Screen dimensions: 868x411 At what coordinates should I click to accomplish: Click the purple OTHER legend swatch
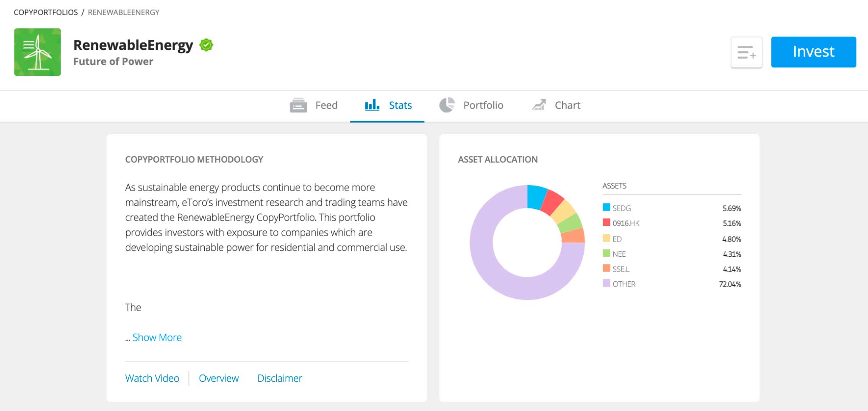tap(606, 283)
